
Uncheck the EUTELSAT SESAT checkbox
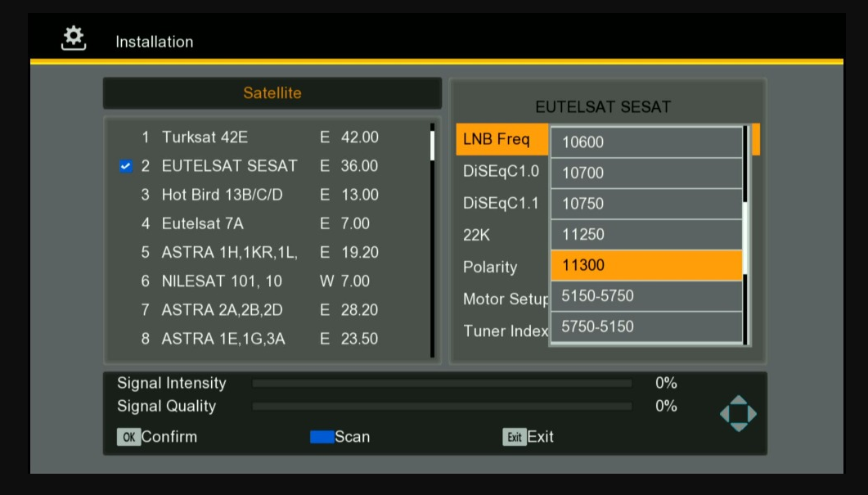pyautogui.click(x=125, y=166)
